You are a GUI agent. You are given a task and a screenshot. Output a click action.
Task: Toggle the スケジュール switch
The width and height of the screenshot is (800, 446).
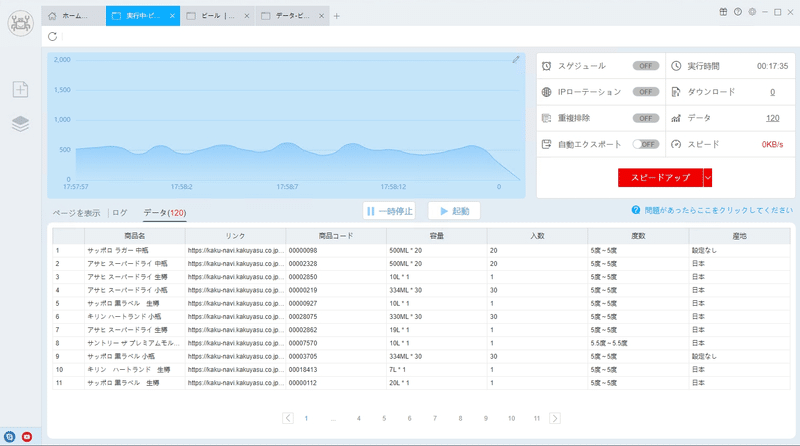tap(646, 66)
